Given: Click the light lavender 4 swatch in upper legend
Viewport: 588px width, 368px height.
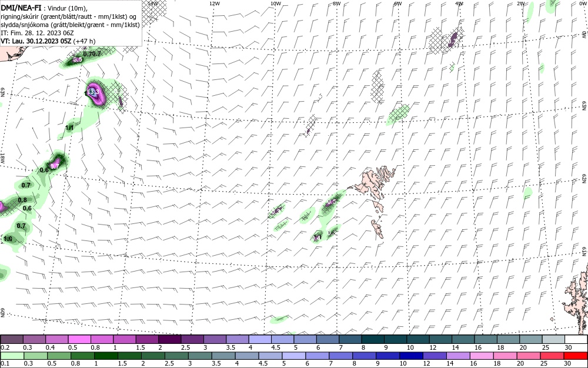Looking at the screenshot, I should pos(260,340).
